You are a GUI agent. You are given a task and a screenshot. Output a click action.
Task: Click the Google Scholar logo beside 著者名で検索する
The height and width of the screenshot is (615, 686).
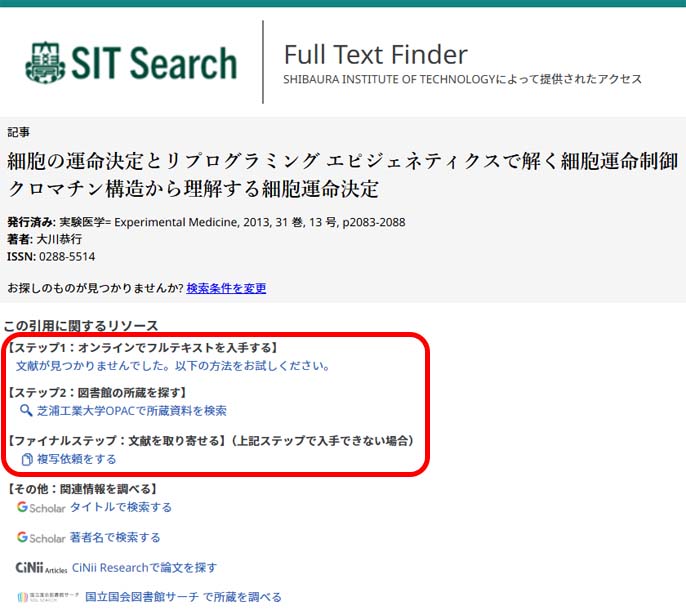click(41, 538)
